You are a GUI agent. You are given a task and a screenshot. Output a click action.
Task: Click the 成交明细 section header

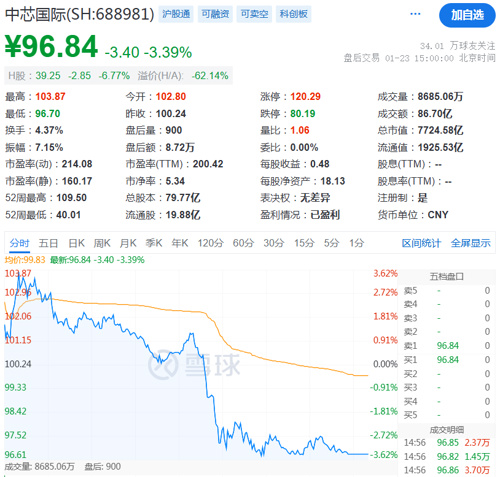click(x=447, y=430)
